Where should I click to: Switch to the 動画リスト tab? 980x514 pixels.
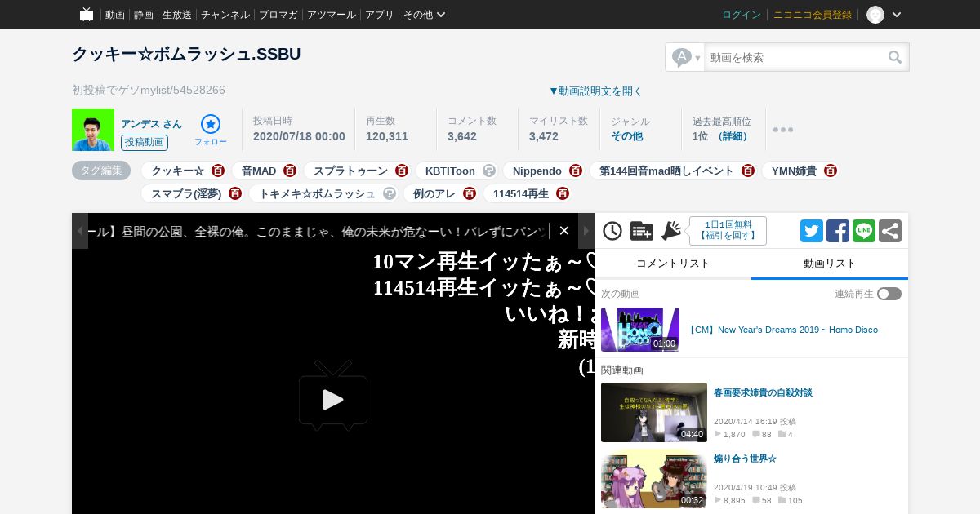pos(830,264)
